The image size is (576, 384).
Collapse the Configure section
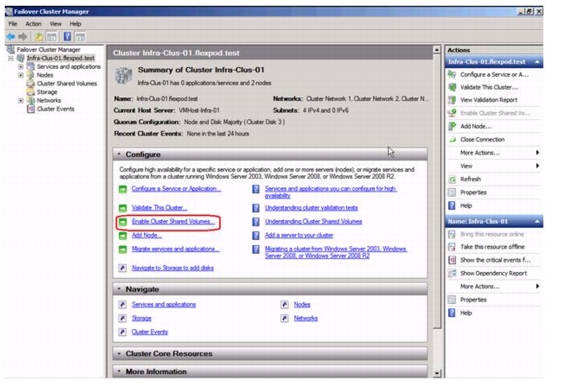click(x=119, y=154)
